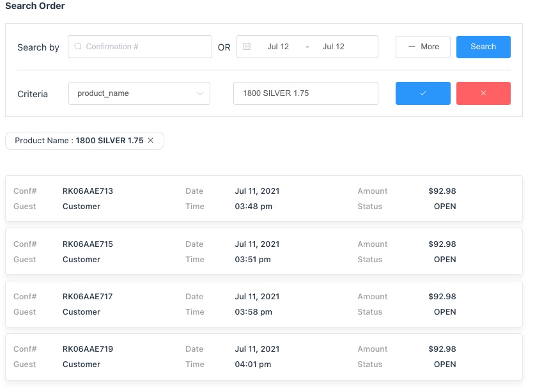
Task: Click the Product Name filter tag
Action: point(79,141)
